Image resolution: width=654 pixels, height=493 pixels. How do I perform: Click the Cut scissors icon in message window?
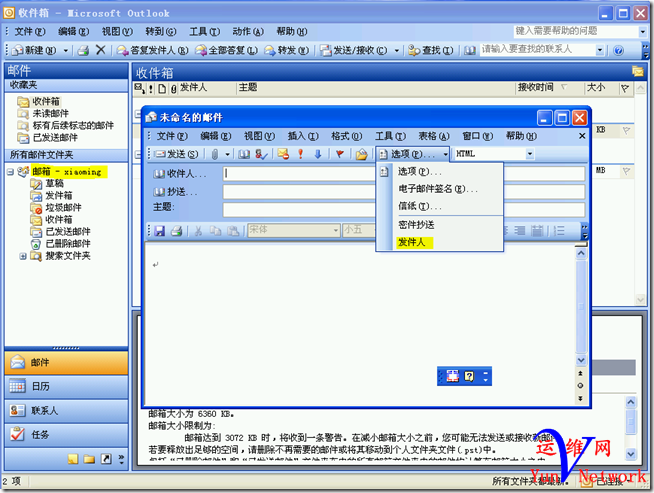[x=198, y=231]
